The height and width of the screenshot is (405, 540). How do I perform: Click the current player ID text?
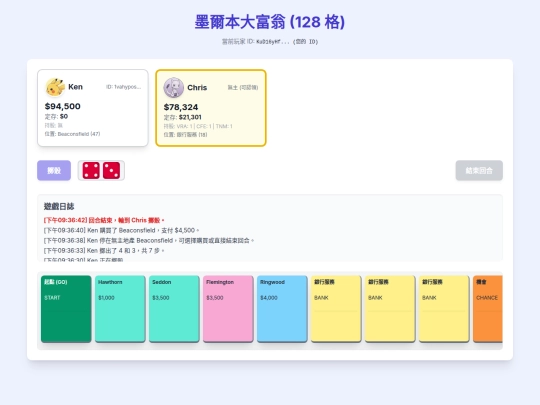pos(270,42)
